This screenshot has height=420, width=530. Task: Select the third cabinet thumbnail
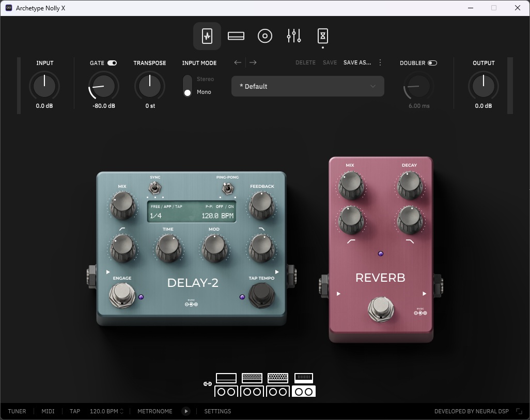(x=278, y=391)
